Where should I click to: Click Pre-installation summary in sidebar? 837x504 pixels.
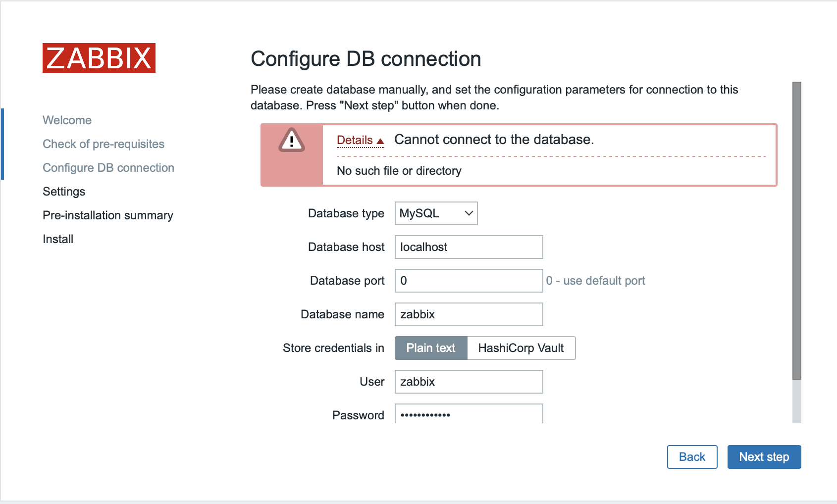(108, 215)
